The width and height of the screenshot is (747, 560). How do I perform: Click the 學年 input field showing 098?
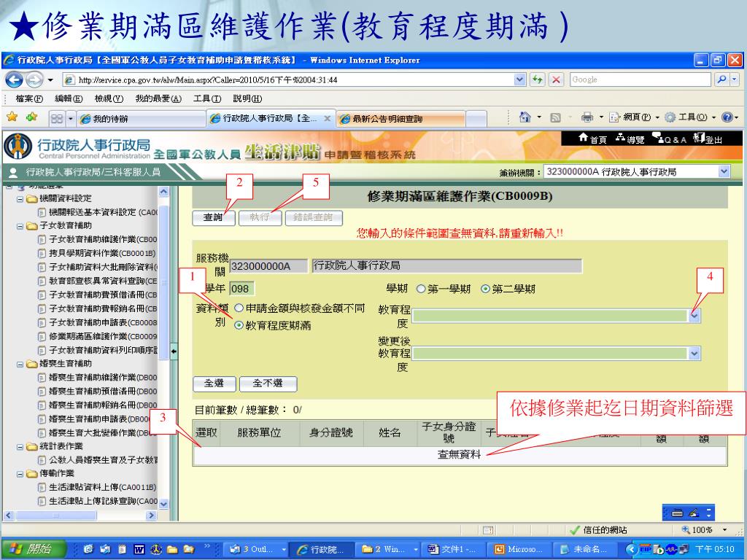[x=242, y=289]
